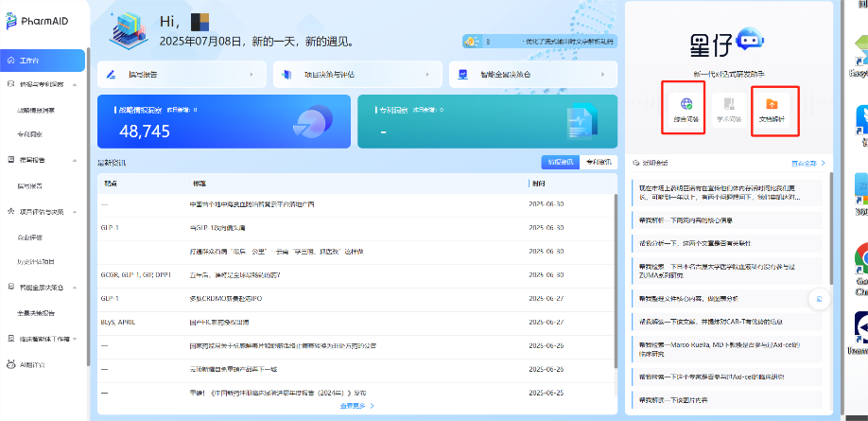The image size is (868, 421).
Task: Click 查看更多 link below news list
Action: (356, 406)
